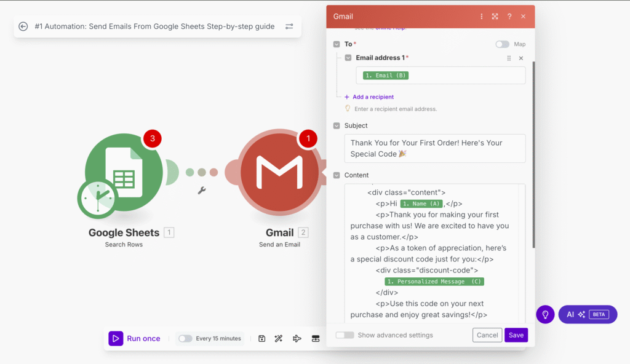Toggle the Map switch for To field
Image resolution: width=630 pixels, height=364 pixels.
click(x=502, y=44)
